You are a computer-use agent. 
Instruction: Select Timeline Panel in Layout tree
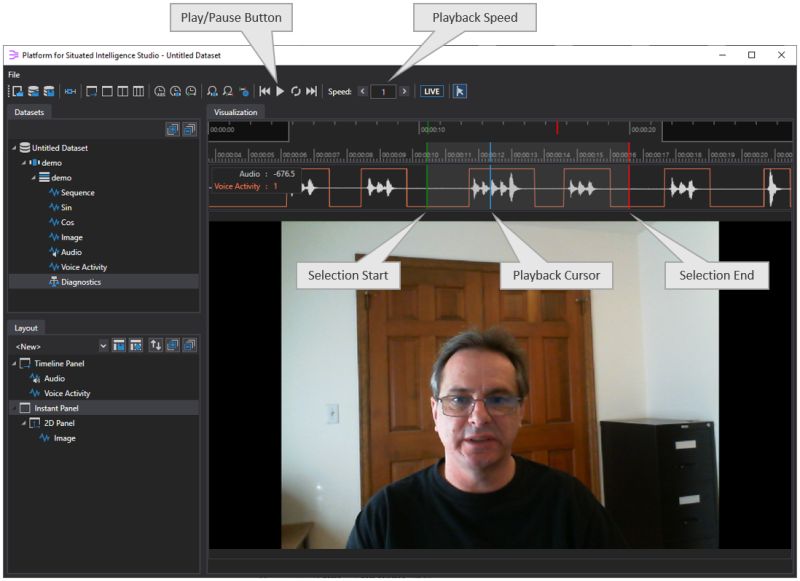click(59, 364)
